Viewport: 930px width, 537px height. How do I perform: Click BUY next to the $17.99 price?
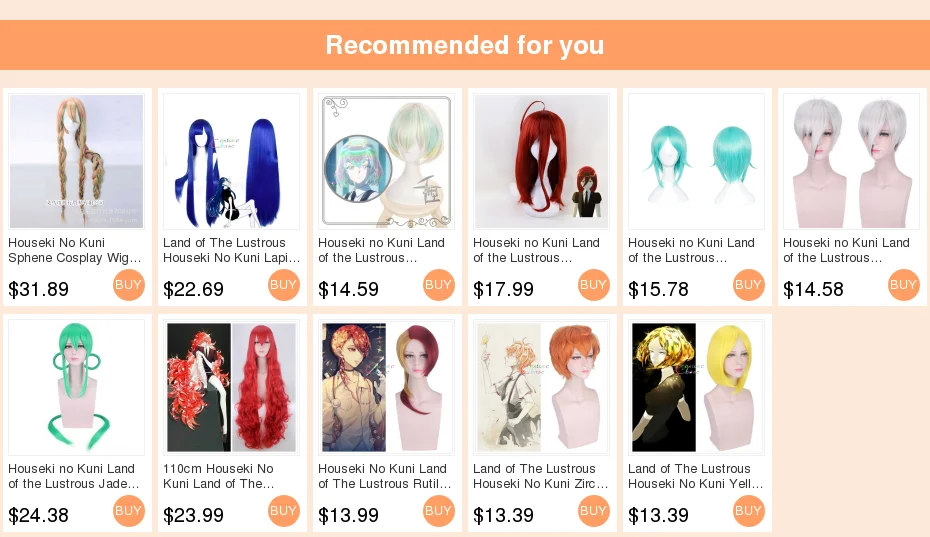click(x=593, y=285)
